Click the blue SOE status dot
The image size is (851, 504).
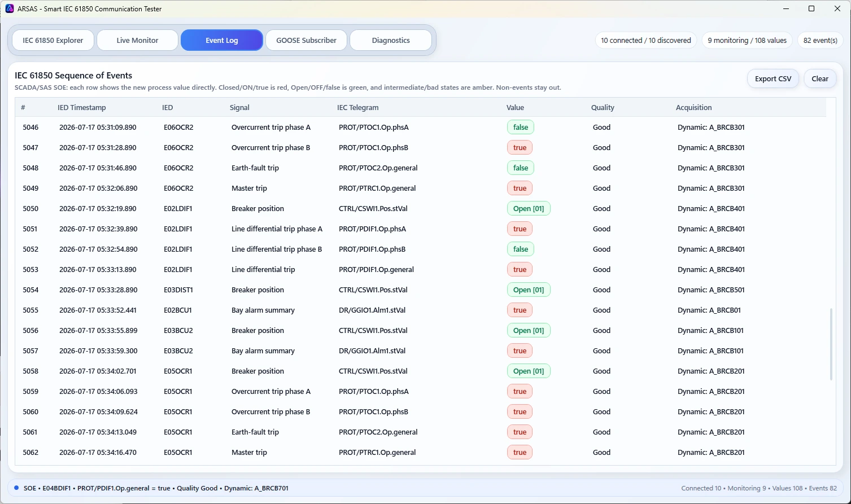pyautogui.click(x=16, y=488)
